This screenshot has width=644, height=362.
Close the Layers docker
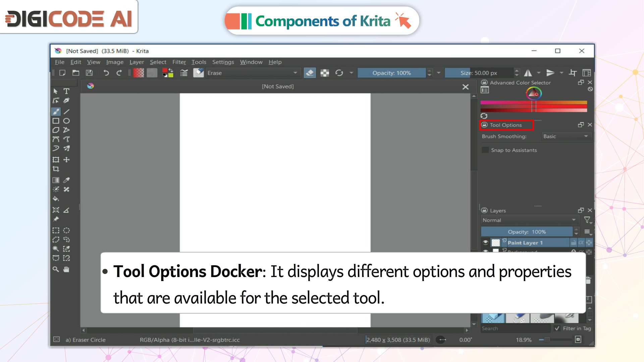(x=590, y=210)
